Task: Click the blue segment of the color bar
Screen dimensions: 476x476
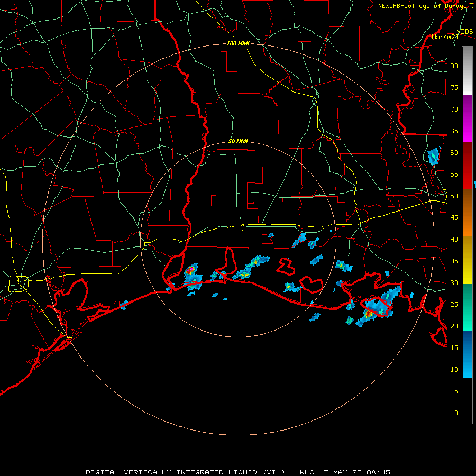Action: 467,354
